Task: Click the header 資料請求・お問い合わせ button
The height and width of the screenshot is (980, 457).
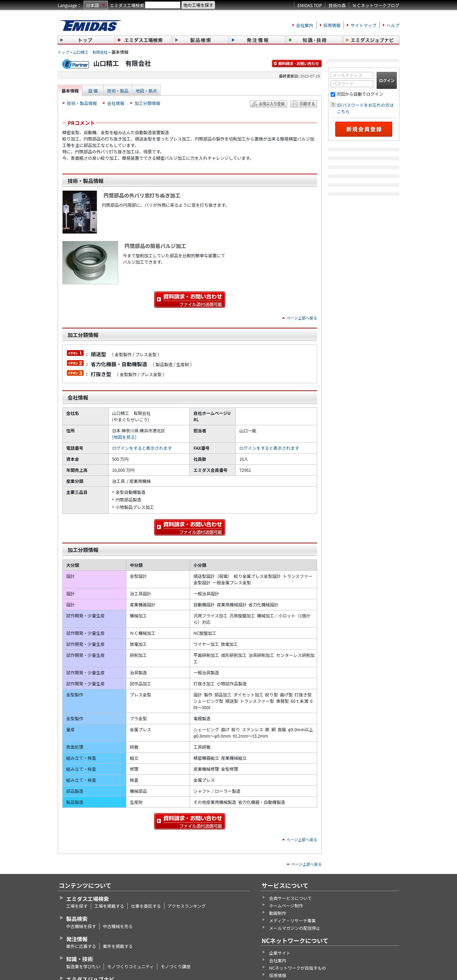Action: (297, 64)
